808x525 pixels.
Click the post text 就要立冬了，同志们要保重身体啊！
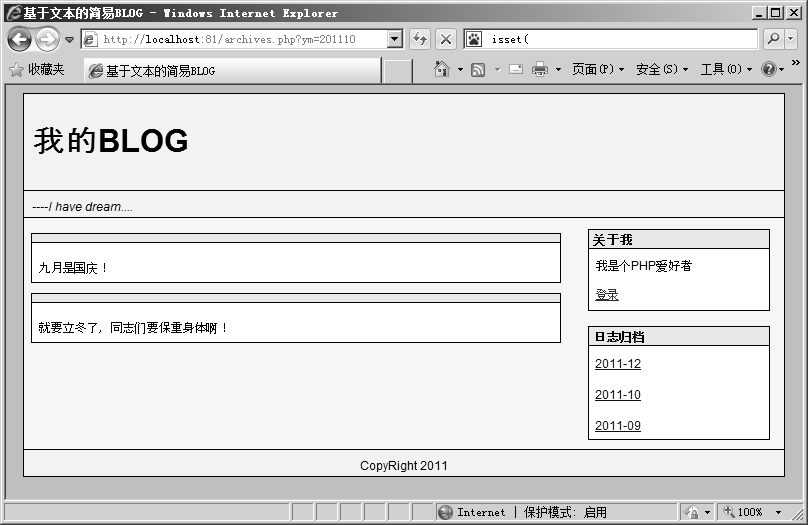tap(133, 328)
